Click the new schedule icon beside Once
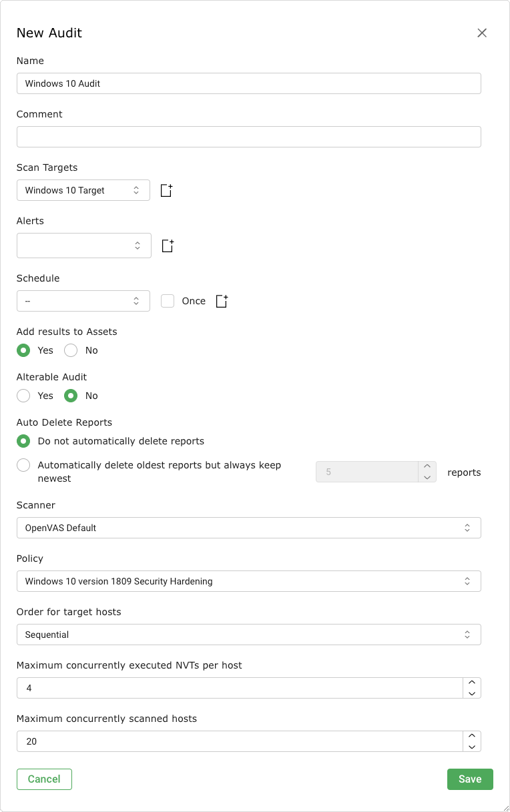 [222, 302]
